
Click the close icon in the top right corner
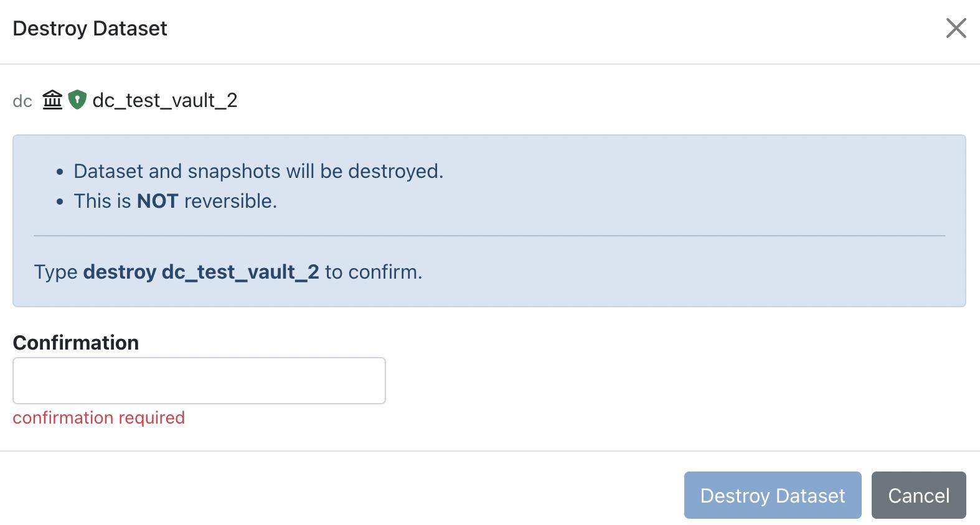(x=956, y=28)
